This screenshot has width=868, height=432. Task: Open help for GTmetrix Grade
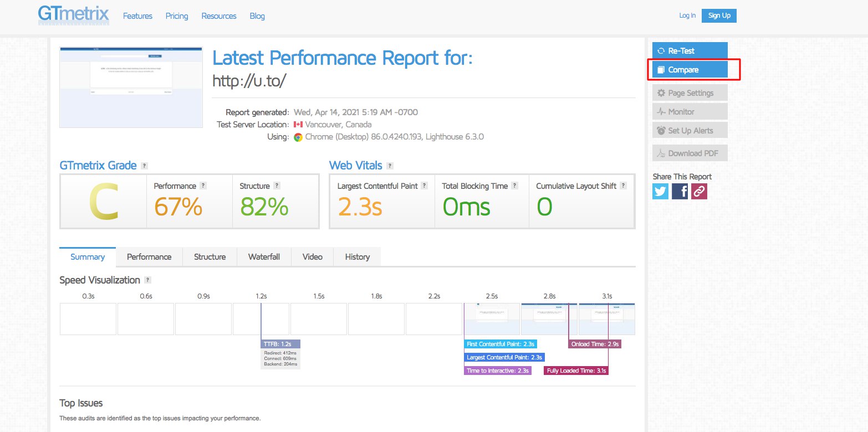coord(144,166)
